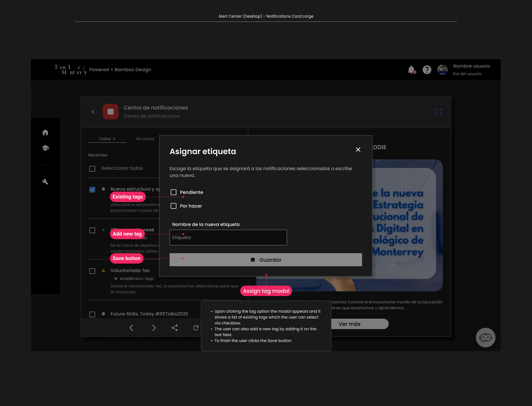Click the Etiqueta text field
The image size is (532, 406).
coord(228,238)
